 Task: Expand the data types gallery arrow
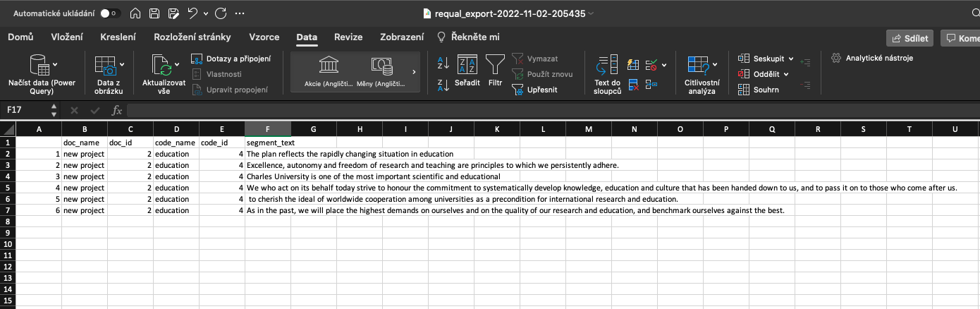414,72
